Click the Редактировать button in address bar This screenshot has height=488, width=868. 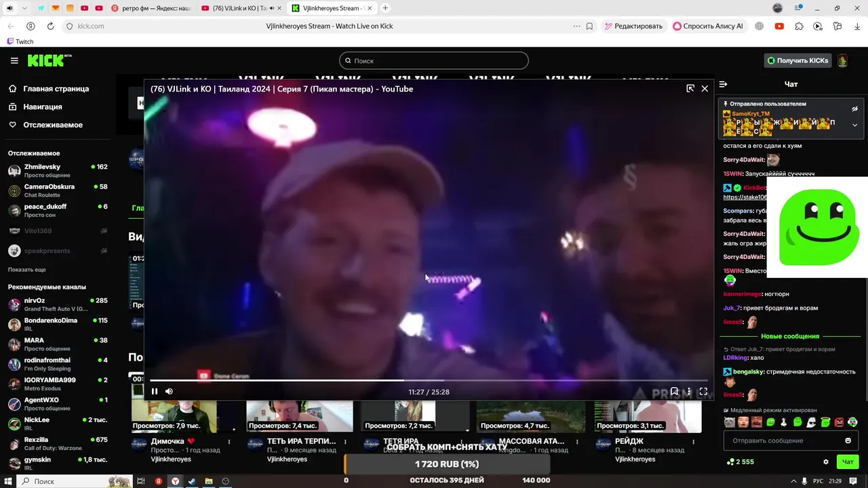click(633, 26)
